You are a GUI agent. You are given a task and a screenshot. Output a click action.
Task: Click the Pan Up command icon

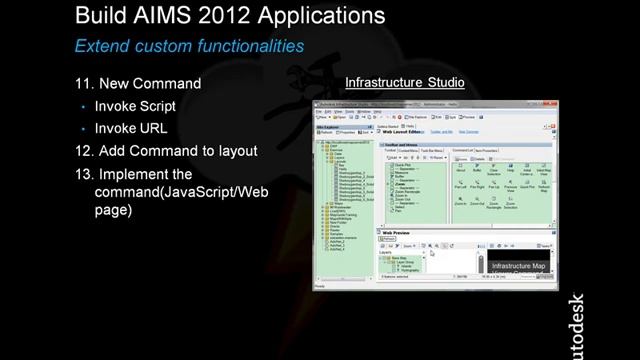pyautogui.click(x=493, y=184)
